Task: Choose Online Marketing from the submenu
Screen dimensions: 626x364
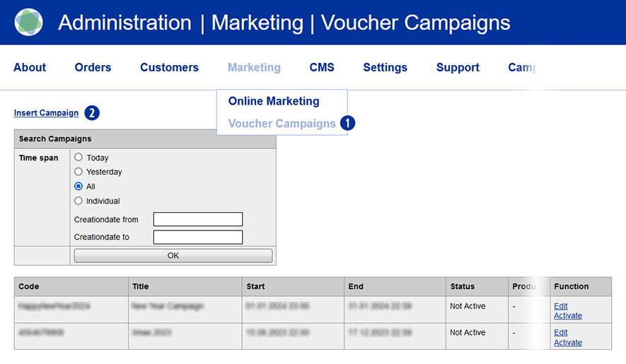Action: [274, 101]
